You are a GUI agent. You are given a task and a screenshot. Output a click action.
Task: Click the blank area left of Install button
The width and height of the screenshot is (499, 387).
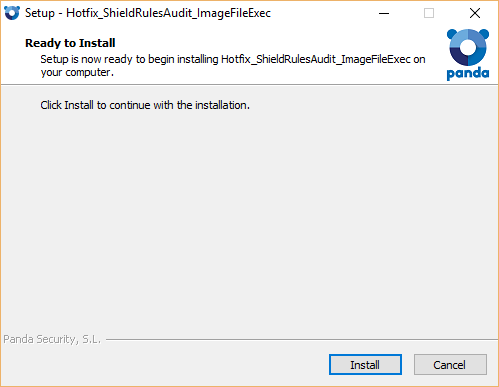(167, 365)
